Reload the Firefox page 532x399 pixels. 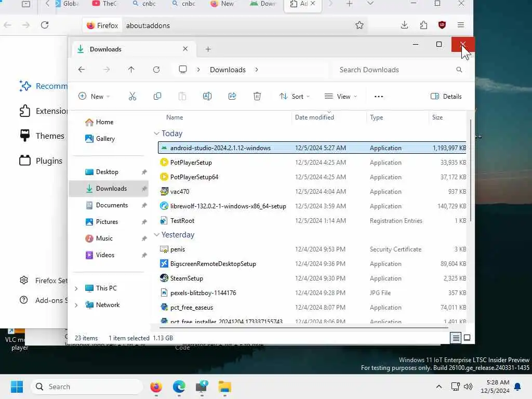[x=45, y=25]
